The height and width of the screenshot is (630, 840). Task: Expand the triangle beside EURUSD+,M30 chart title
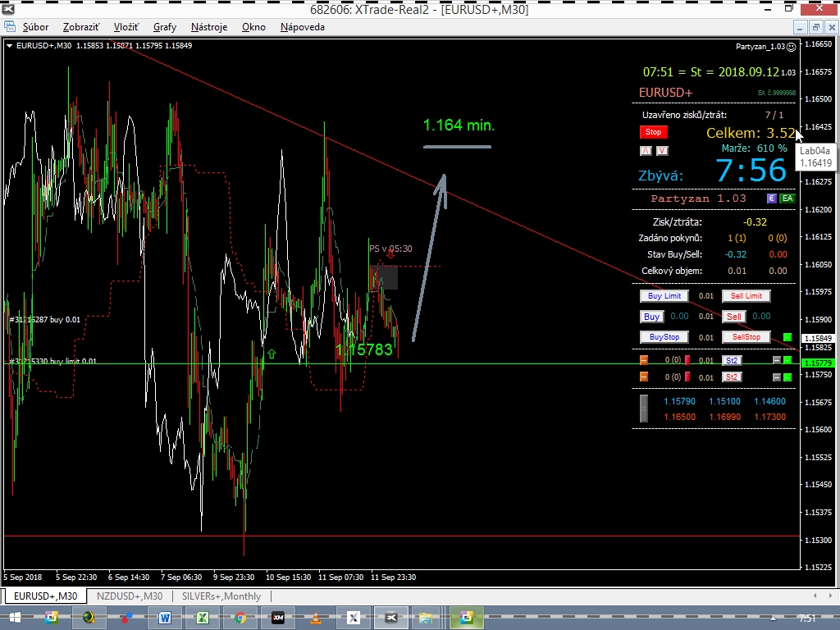click(9, 46)
